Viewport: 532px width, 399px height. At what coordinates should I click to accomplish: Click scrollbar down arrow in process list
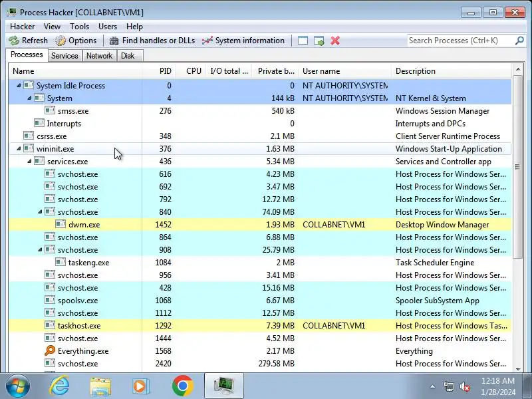click(518, 369)
